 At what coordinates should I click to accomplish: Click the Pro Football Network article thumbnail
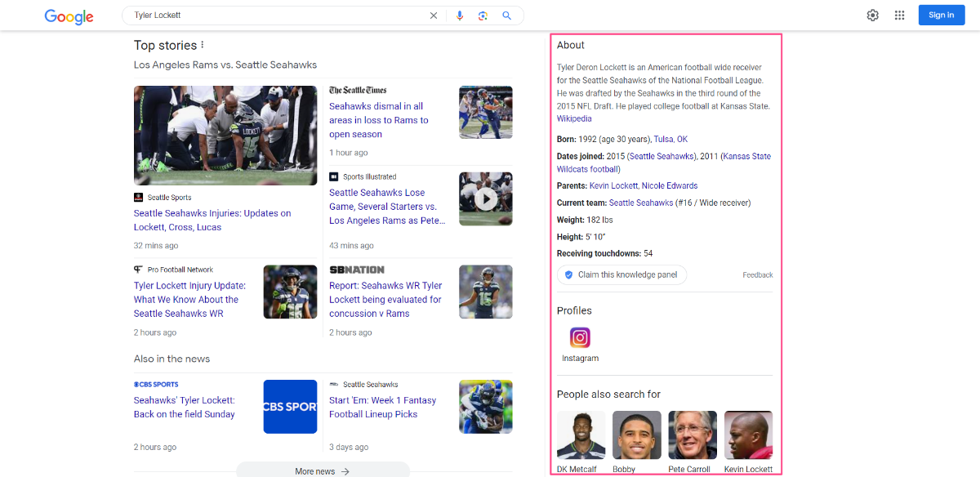point(290,292)
